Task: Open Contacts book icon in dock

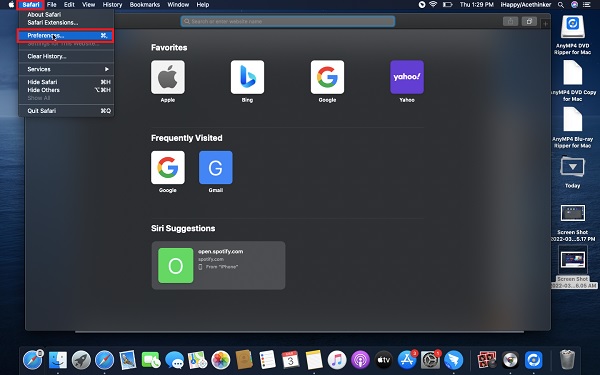Action: coord(244,360)
